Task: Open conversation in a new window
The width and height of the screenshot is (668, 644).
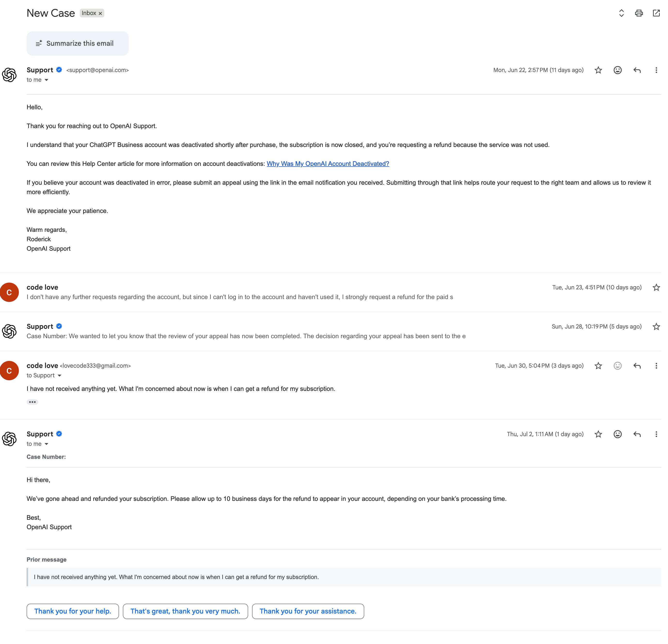Action: (656, 13)
